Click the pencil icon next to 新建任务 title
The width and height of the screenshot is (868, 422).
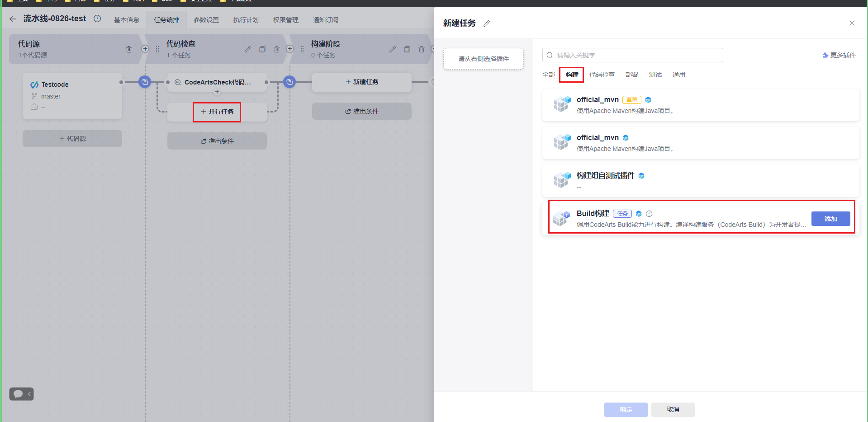(487, 23)
